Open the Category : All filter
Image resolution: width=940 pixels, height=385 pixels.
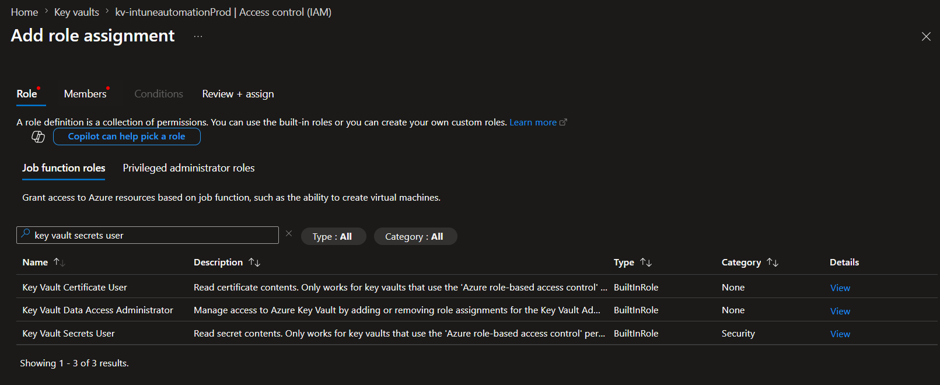(x=415, y=236)
